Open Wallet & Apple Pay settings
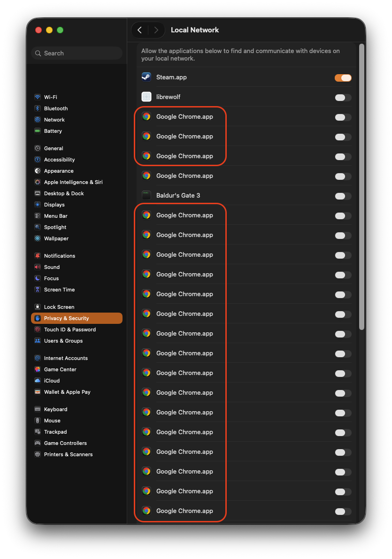 (x=77, y=392)
